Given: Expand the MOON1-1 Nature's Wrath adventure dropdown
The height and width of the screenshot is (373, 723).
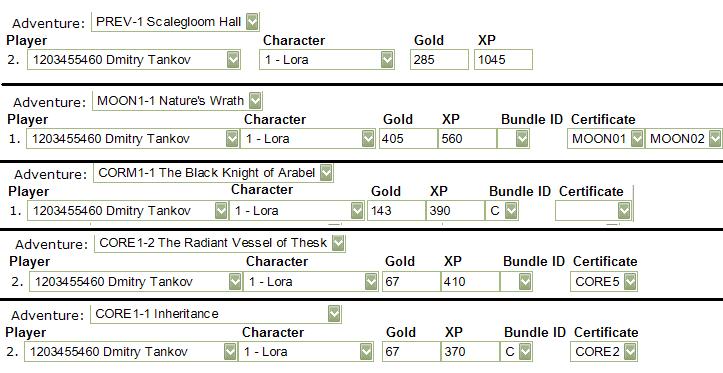Looking at the screenshot, I should (177, 101).
